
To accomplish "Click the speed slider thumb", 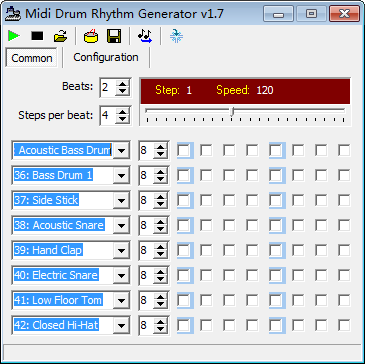I will 232,112.
